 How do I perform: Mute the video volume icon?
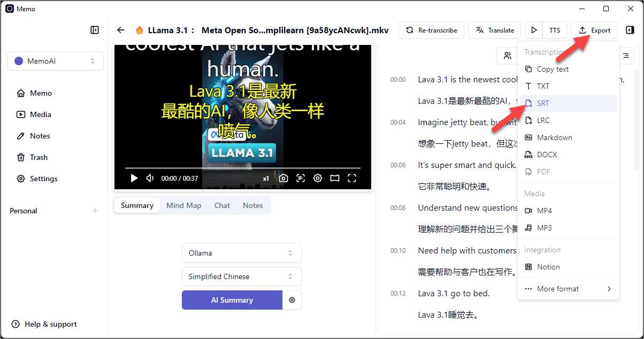pos(150,178)
